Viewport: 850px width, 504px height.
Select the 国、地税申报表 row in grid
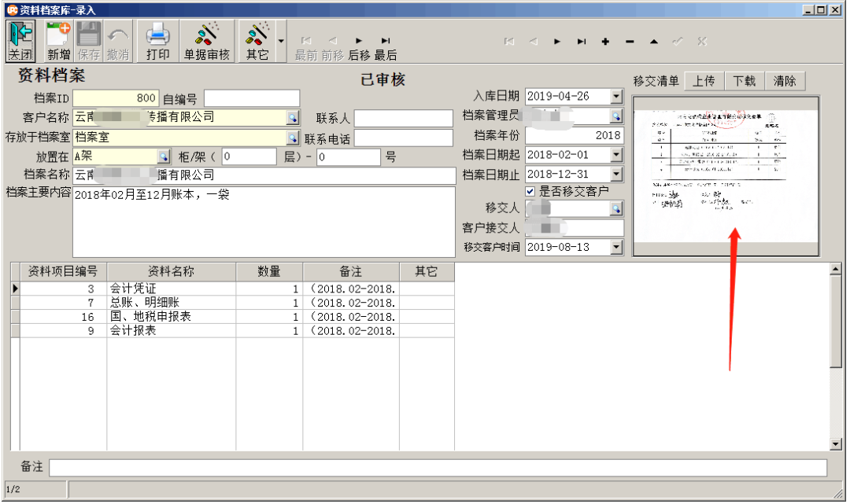[x=237, y=317]
